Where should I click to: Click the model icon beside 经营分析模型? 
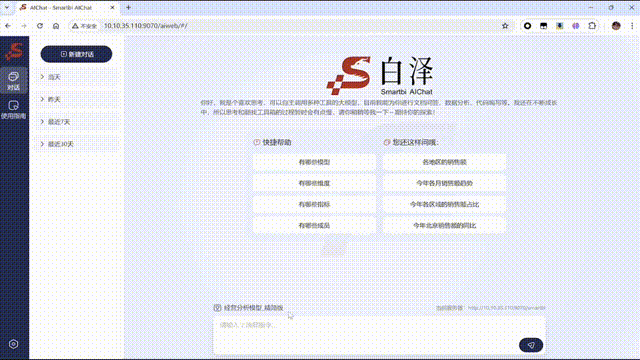[217, 308]
